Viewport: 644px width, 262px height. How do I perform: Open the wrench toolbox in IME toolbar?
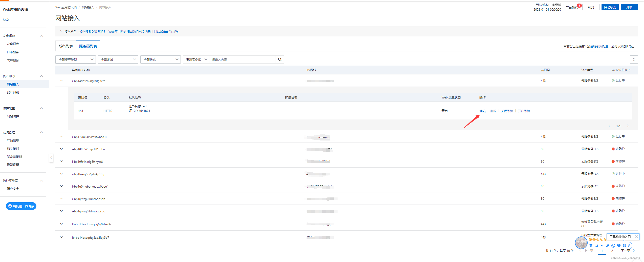pos(608,246)
